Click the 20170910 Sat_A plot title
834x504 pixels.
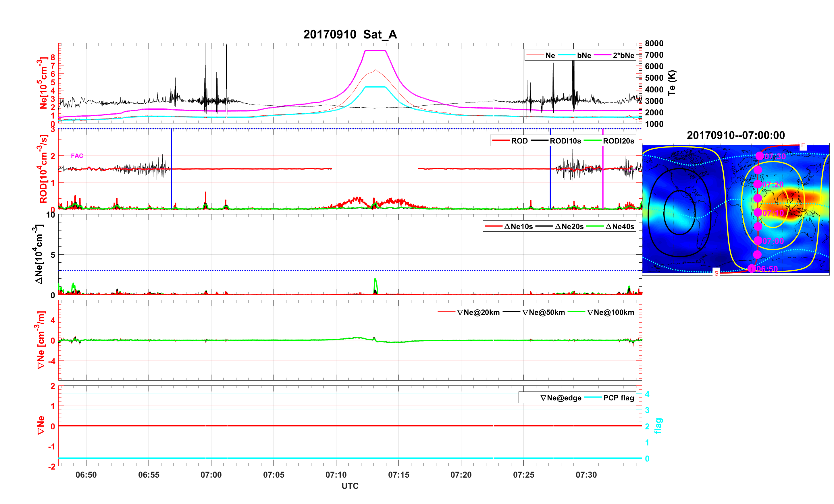pos(350,34)
